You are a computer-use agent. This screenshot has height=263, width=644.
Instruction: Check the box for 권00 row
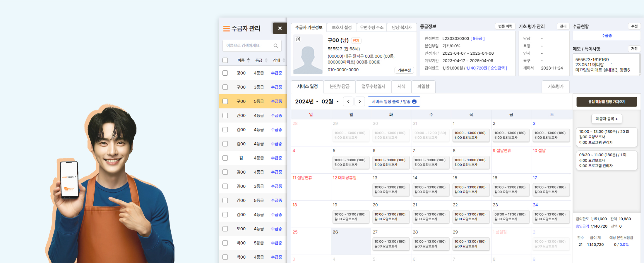(225, 115)
